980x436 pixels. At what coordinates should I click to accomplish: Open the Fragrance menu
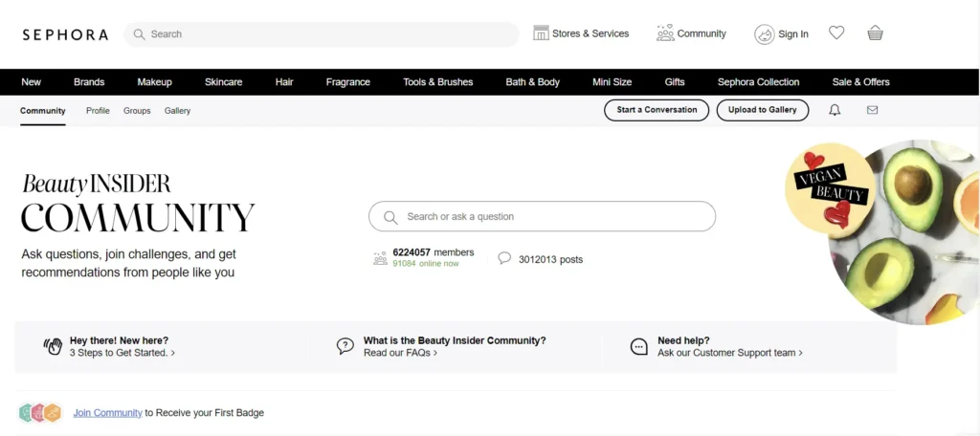tap(348, 82)
